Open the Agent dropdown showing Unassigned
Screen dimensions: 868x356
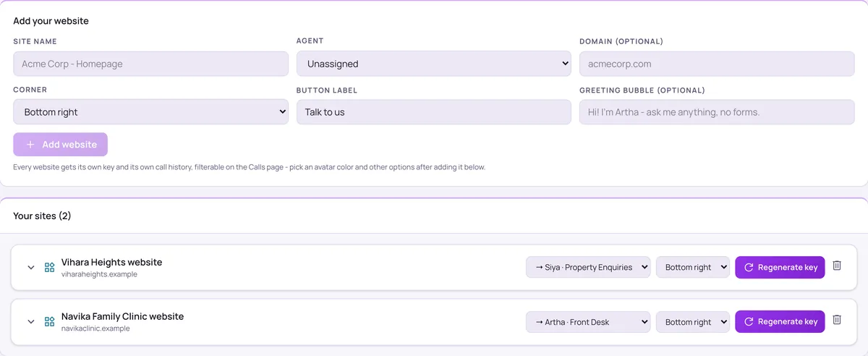click(x=434, y=64)
